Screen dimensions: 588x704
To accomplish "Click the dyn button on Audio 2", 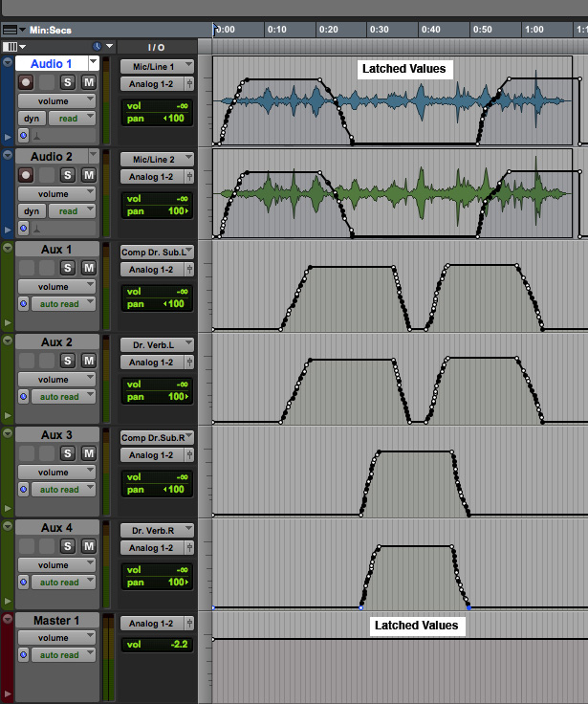I will (x=32, y=211).
